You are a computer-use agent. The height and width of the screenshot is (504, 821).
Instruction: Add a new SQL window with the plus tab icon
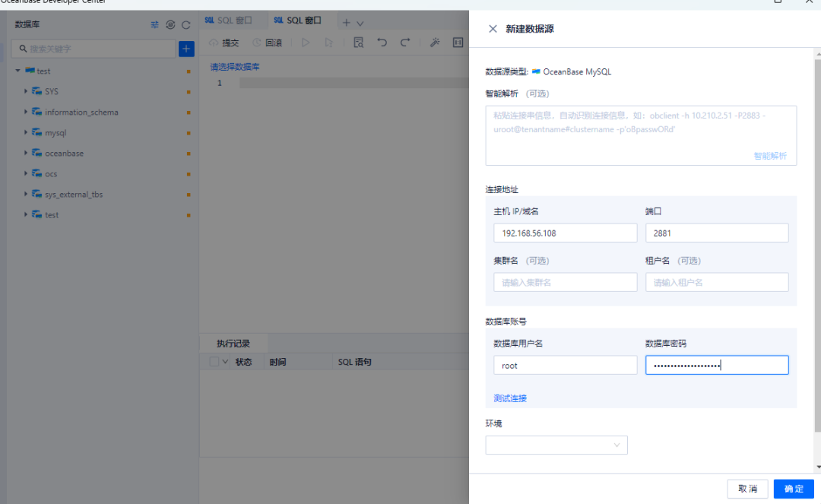pyautogui.click(x=346, y=23)
